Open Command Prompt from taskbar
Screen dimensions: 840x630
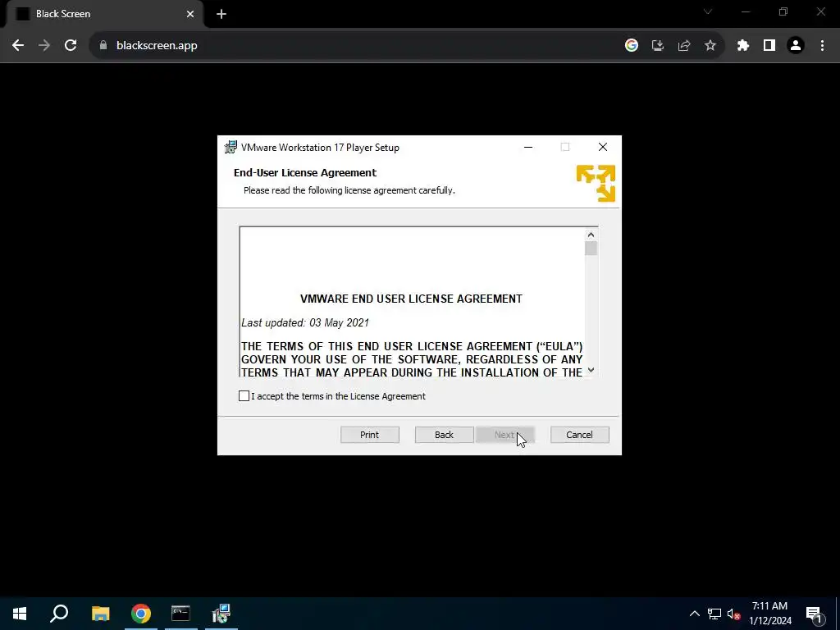point(180,614)
